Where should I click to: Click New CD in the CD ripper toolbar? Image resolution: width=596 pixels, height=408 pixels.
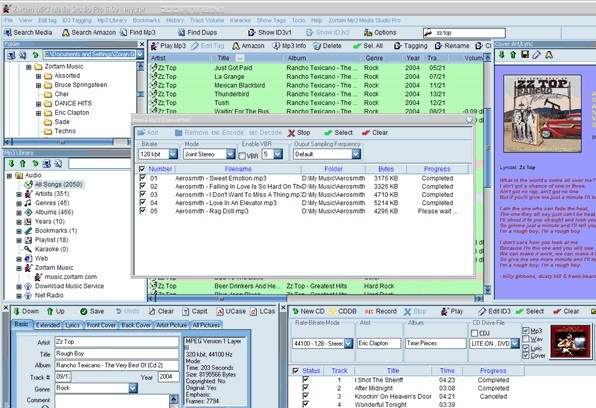point(308,311)
